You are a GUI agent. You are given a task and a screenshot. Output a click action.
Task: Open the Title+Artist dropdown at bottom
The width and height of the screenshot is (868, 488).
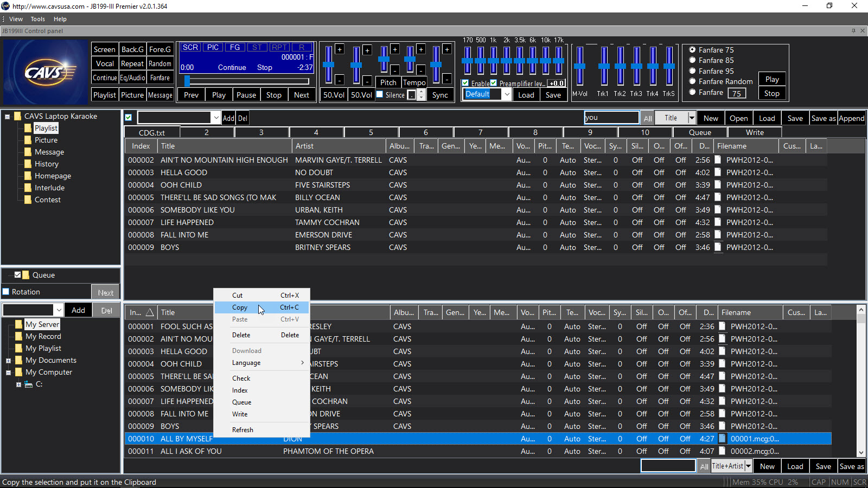(748, 466)
